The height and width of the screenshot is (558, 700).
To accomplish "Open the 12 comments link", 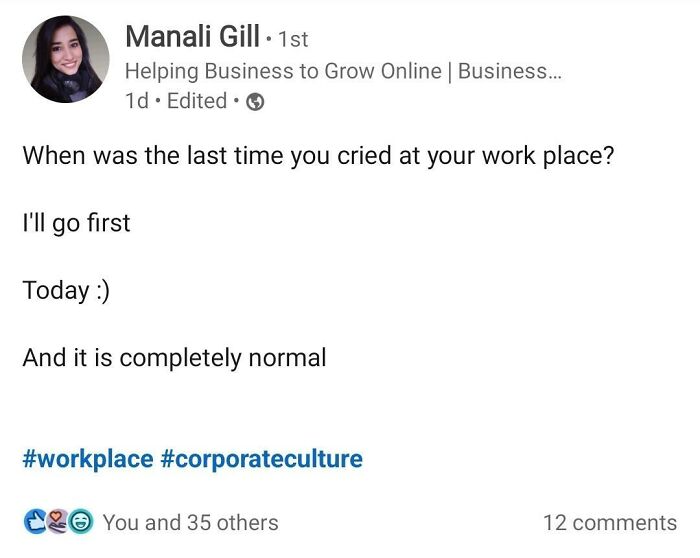I will click(609, 522).
